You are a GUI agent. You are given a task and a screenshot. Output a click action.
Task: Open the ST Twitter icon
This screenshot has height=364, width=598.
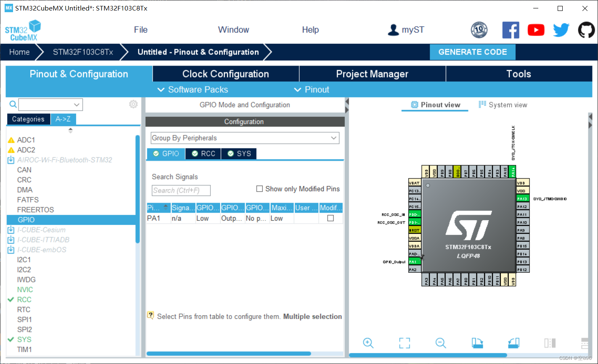pos(561,30)
